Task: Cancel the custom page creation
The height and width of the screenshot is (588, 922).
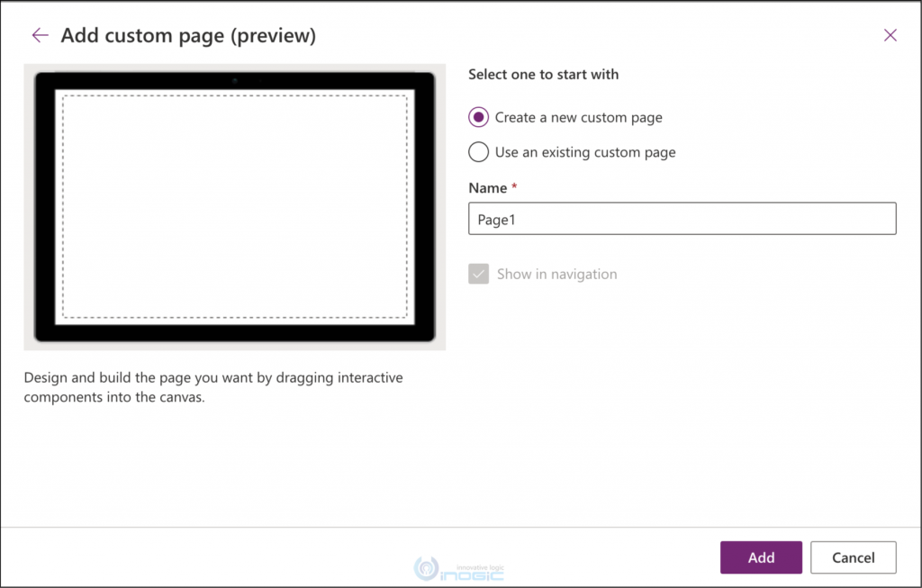Action: click(853, 556)
